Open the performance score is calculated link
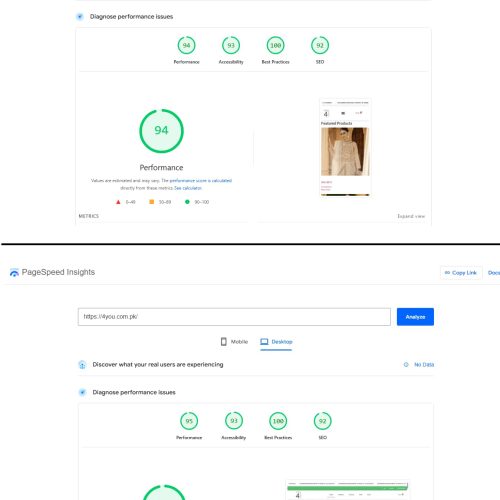 click(x=201, y=181)
